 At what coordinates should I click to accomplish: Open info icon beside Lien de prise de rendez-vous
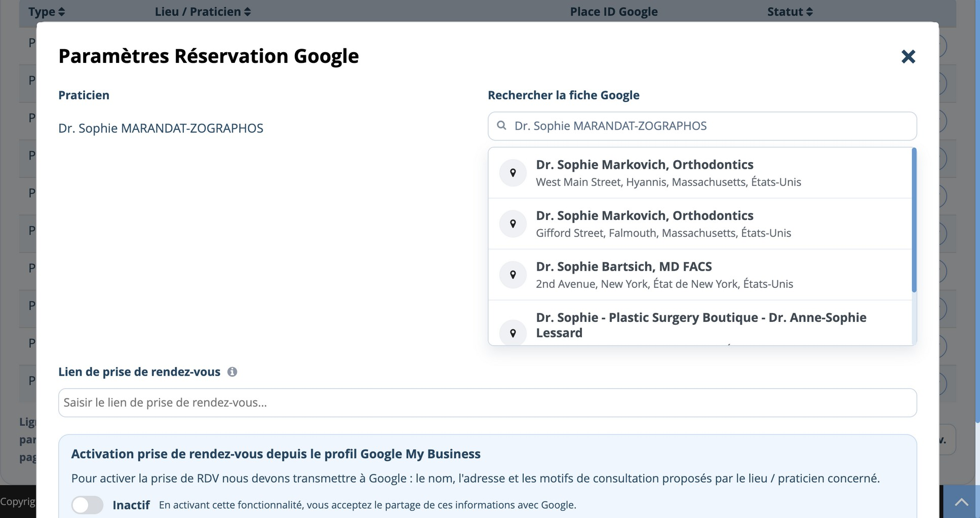tap(232, 372)
